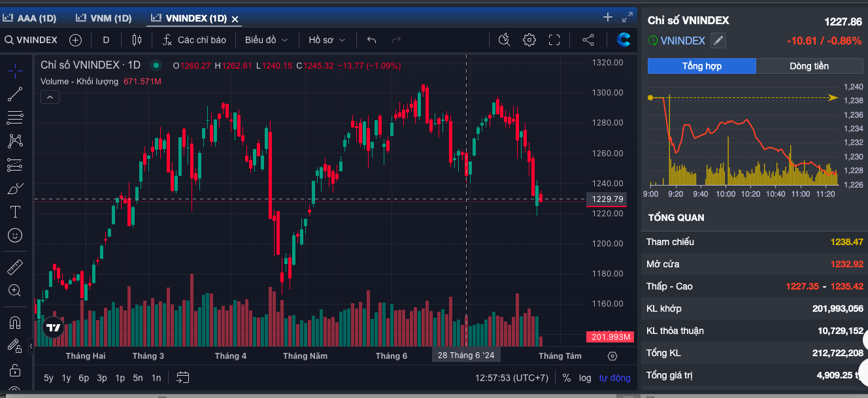Image resolution: width=868 pixels, height=398 pixels.
Task: Open the candlestick chart type selector
Action: coord(136,40)
